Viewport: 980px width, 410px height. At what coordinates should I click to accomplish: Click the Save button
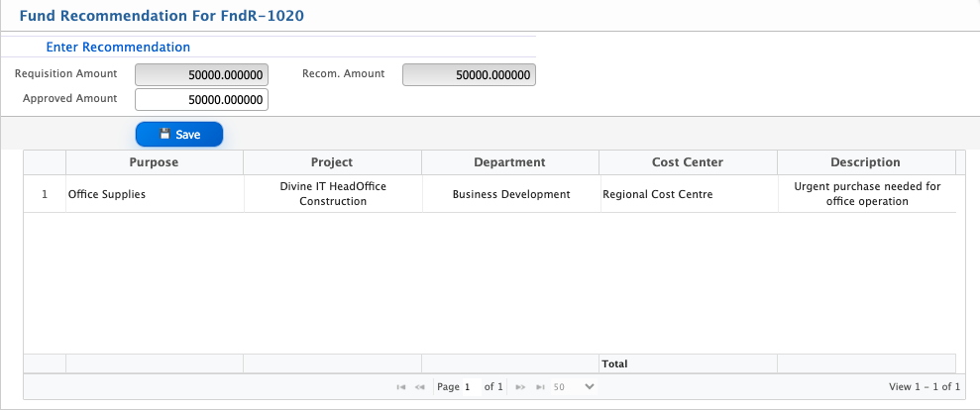178,135
